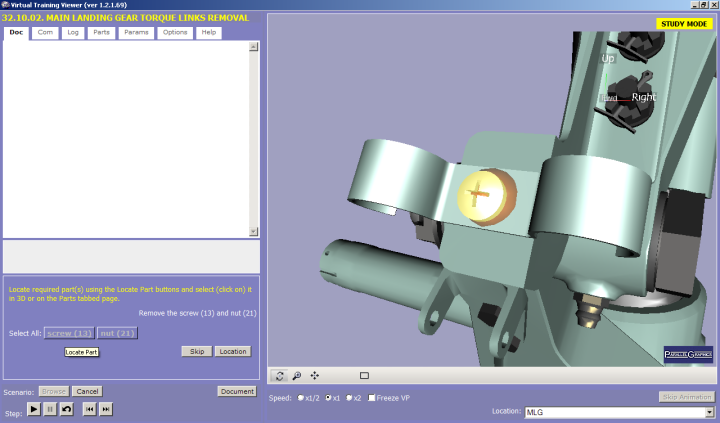
Task: Set speed to x1/2
Action: 302,398
